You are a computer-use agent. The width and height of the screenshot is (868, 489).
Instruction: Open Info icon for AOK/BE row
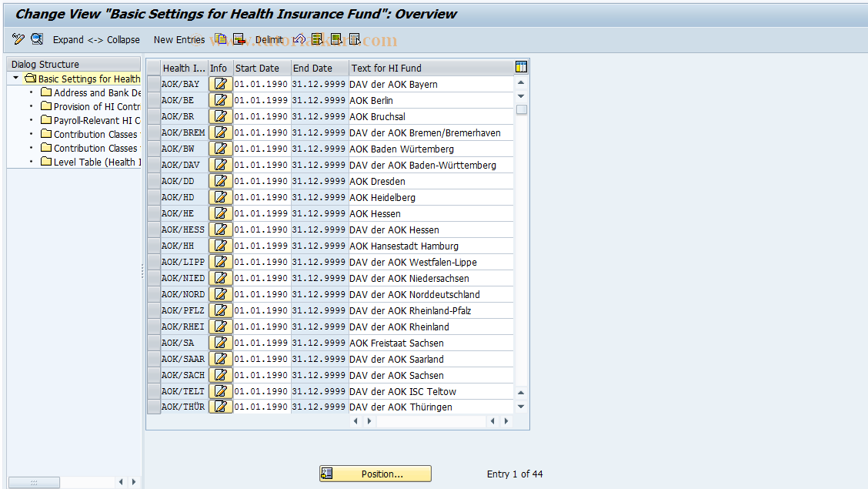(x=220, y=100)
